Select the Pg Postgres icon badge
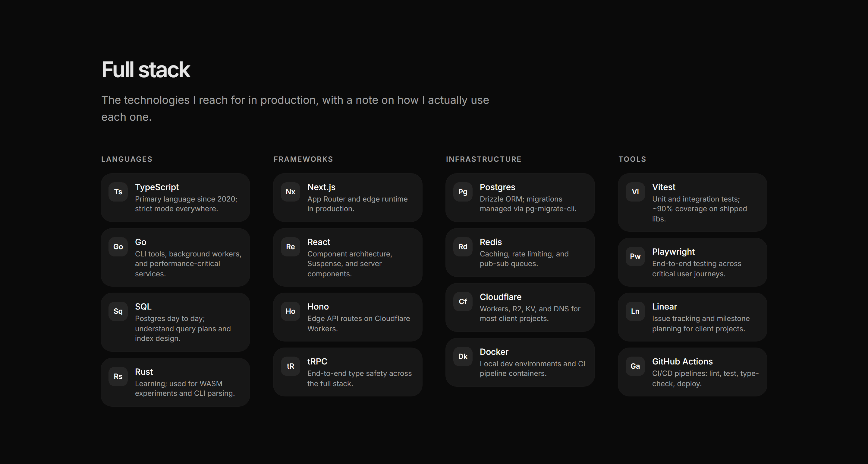This screenshot has width=868, height=464. point(463,192)
